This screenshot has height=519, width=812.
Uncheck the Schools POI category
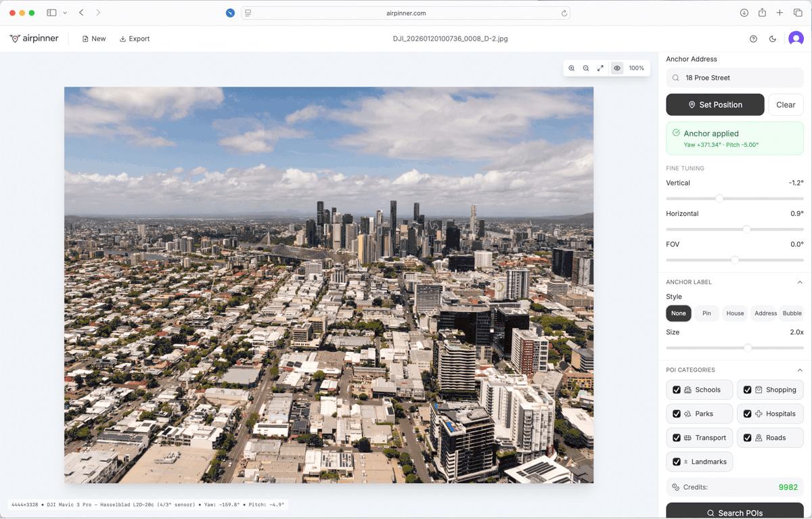pos(677,390)
